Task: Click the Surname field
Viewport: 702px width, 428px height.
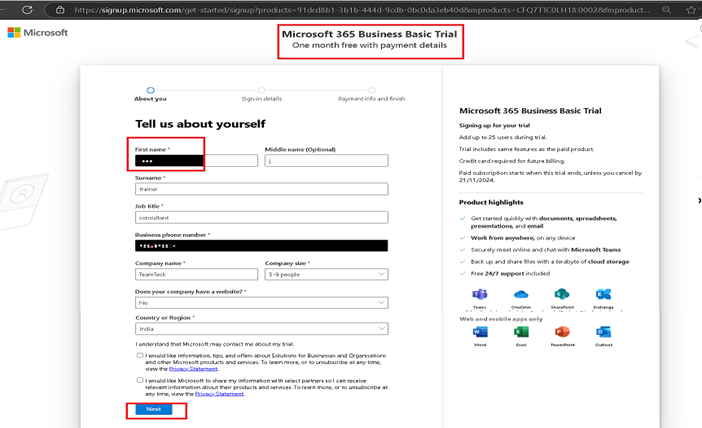Action: pyautogui.click(x=261, y=189)
